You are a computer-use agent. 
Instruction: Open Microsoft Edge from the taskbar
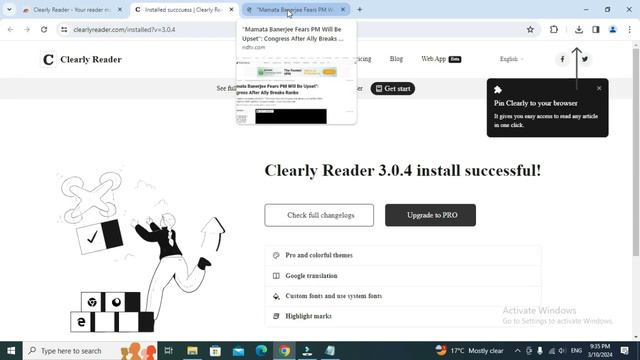261,351
